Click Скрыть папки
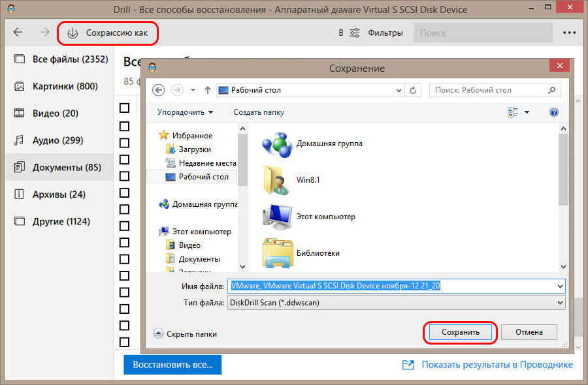This screenshot has height=385, width=588. [x=191, y=333]
